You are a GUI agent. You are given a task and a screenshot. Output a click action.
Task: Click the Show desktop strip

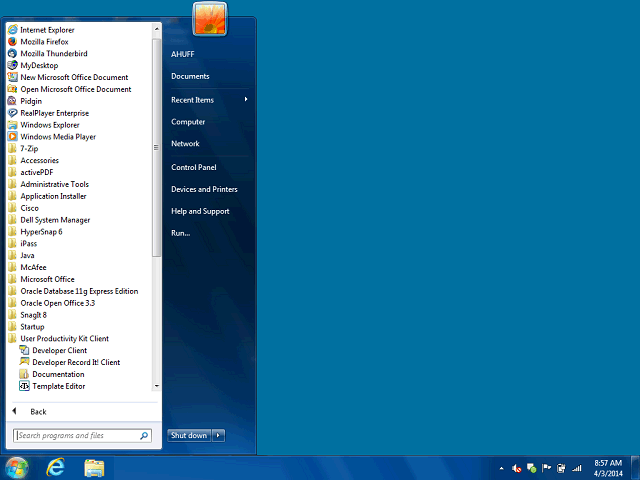tap(636, 468)
